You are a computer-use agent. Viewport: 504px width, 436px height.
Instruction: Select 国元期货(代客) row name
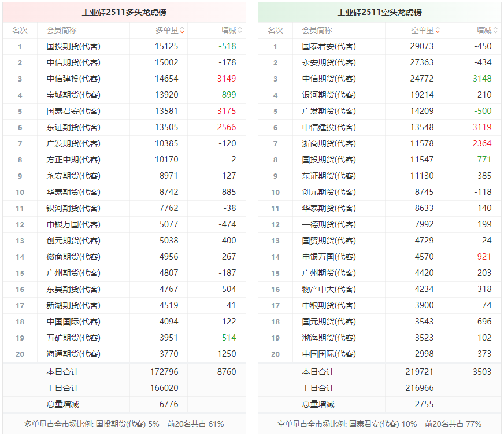coord(329,322)
